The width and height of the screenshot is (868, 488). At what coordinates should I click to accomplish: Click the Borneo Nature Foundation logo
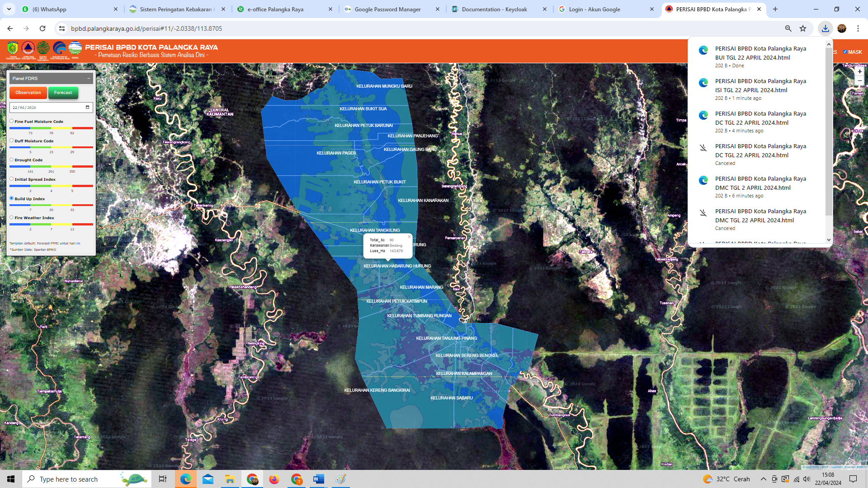click(x=43, y=49)
